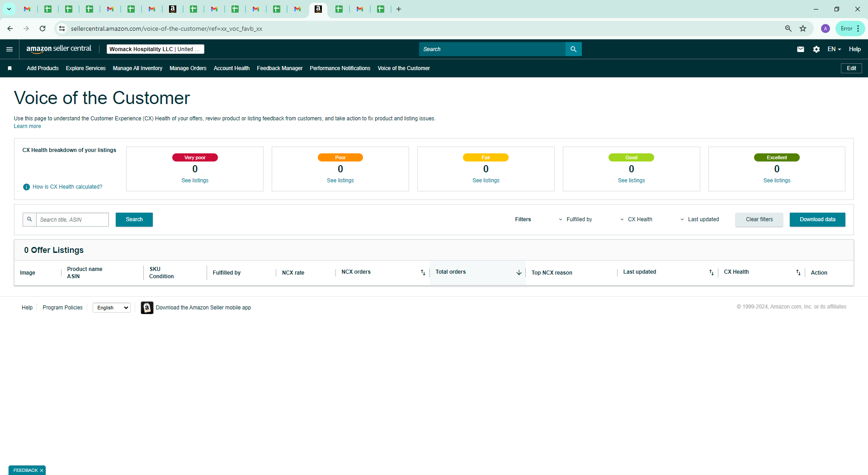This screenshot has height=475, width=868.
Task: Open a new browser tab
Action: click(x=399, y=9)
